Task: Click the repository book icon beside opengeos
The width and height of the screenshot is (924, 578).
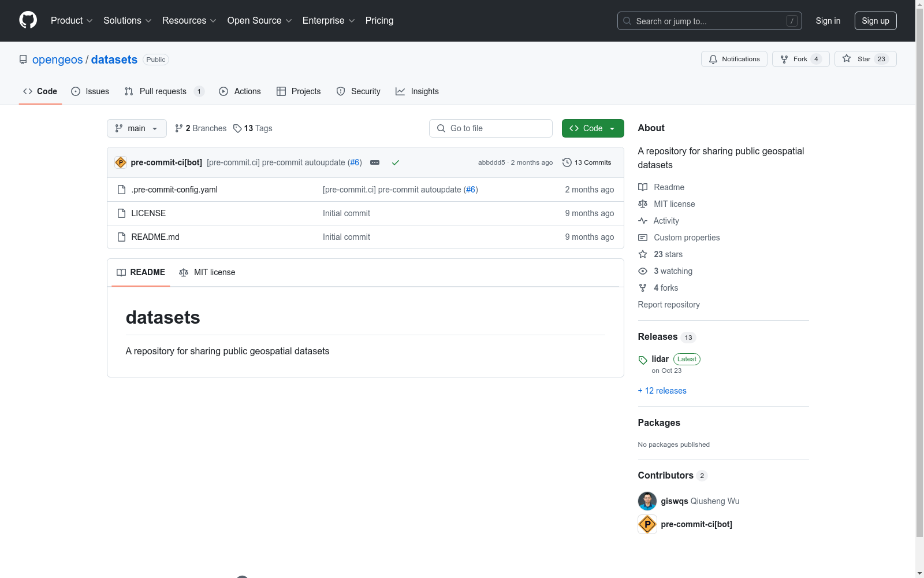Action: point(23,60)
